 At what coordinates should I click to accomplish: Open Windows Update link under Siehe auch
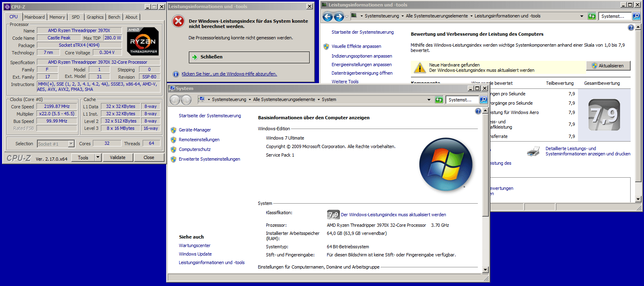(x=195, y=254)
